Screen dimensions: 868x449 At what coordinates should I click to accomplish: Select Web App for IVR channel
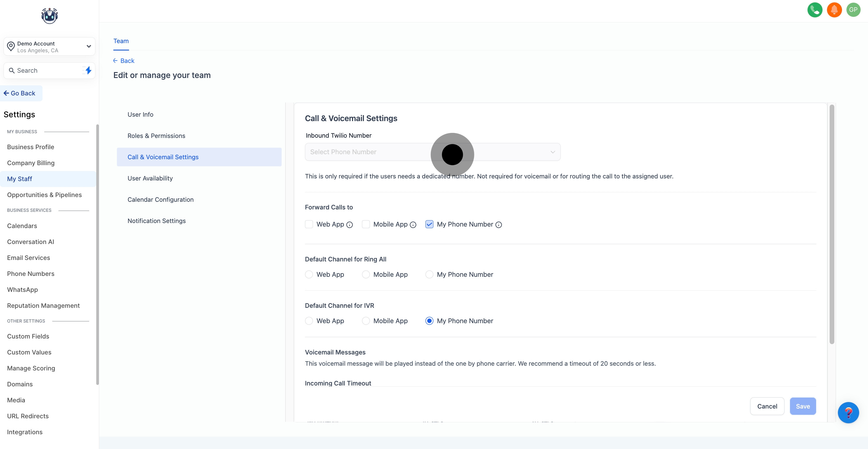tap(309, 321)
